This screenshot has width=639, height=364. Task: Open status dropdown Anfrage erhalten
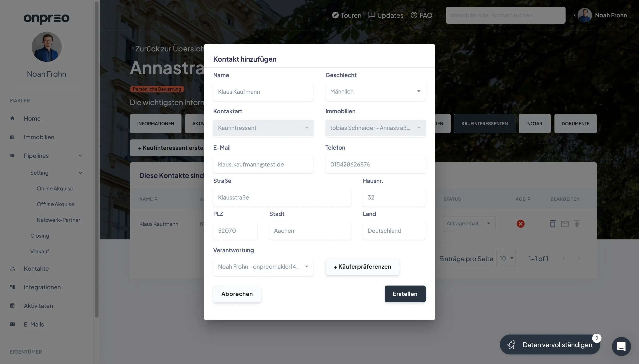(x=468, y=223)
